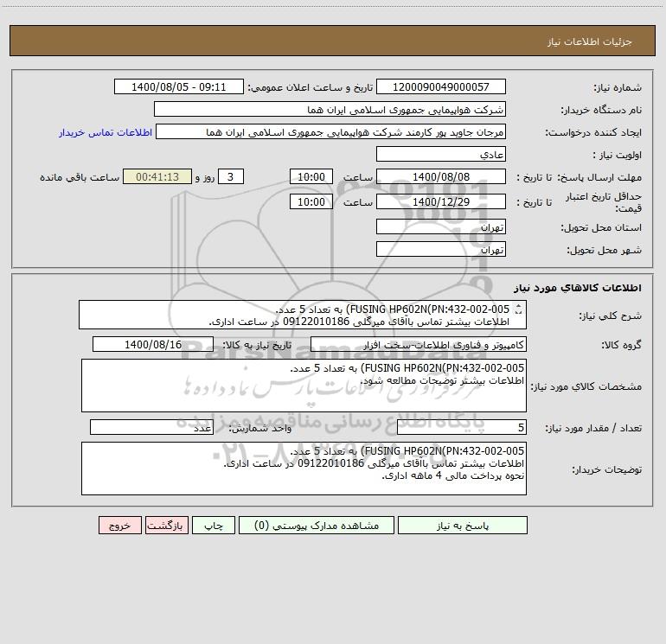Click the unit of measure field 'عدد'
Viewport: 666px width, 644px height.
pyautogui.click(x=151, y=427)
